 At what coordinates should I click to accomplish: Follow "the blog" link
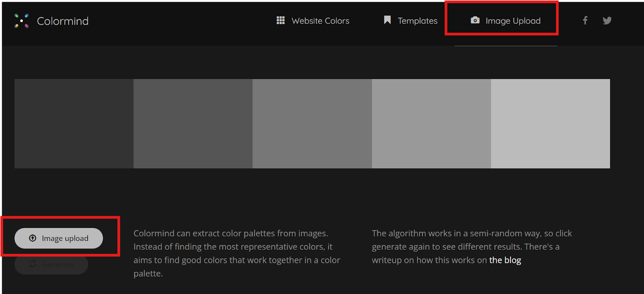click(x=505, y=260)
